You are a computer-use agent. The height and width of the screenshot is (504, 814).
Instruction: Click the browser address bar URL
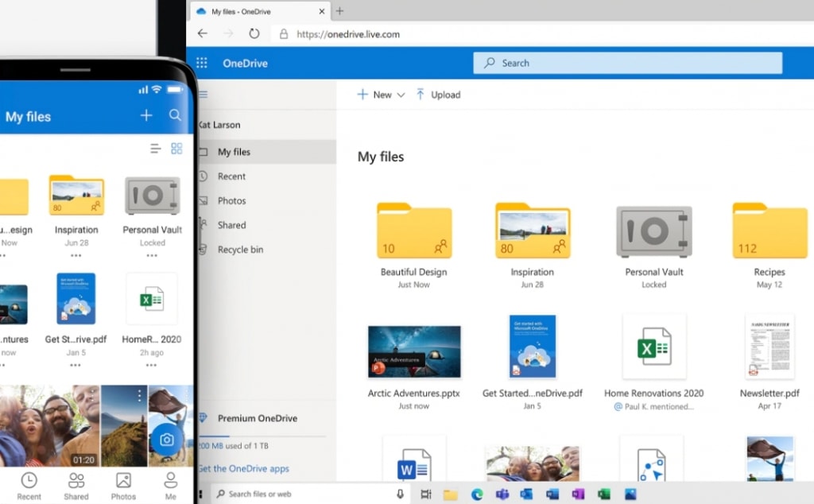click(x=348, y=34)
